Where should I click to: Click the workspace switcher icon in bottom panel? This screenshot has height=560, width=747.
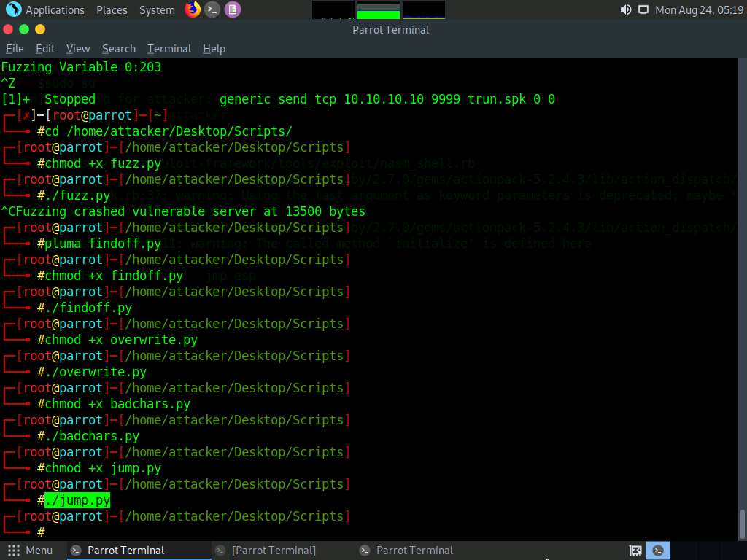[x=635, y=551]
